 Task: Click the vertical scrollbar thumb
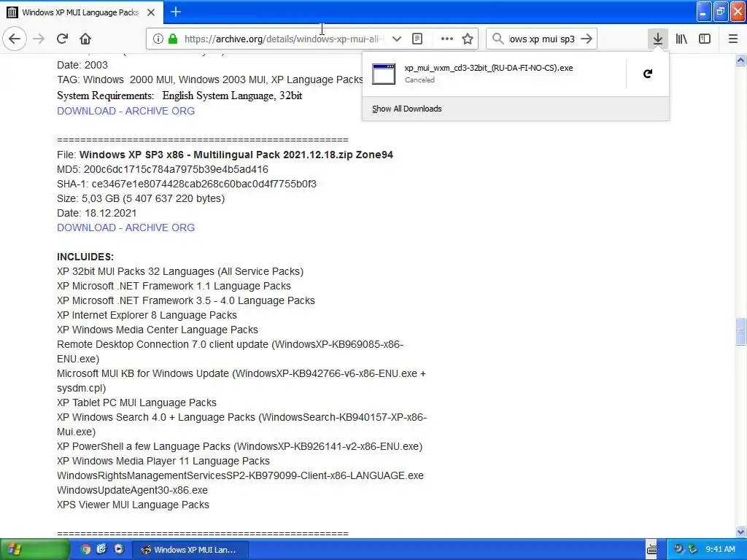pyautogui.click(x=740, y=331)
